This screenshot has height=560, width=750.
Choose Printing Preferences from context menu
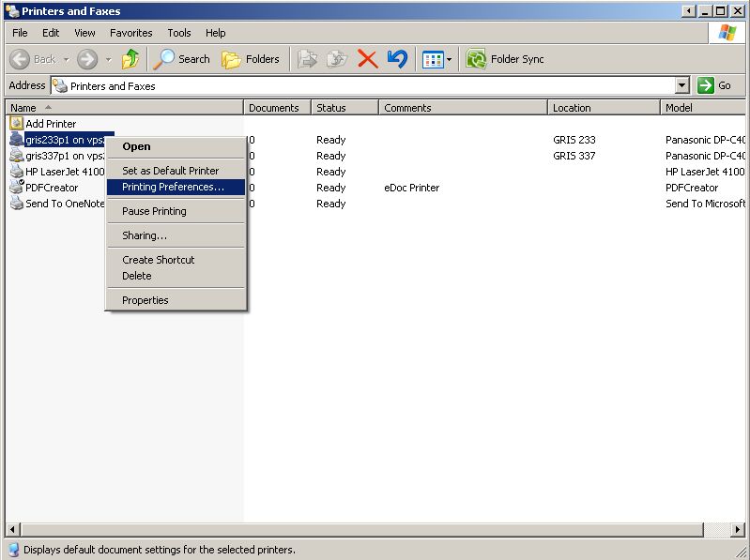[173, 187]
